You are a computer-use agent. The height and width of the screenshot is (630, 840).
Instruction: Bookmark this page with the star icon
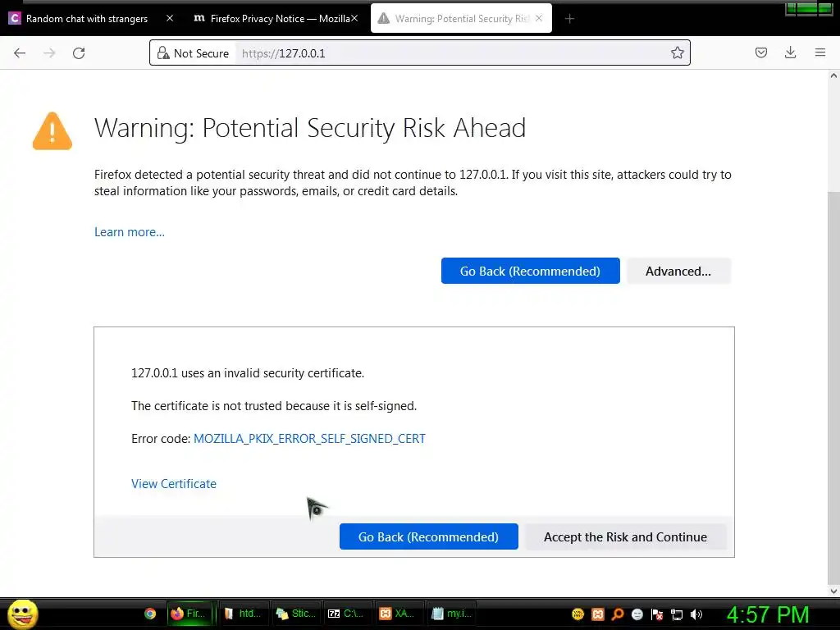tap(678, 53)
